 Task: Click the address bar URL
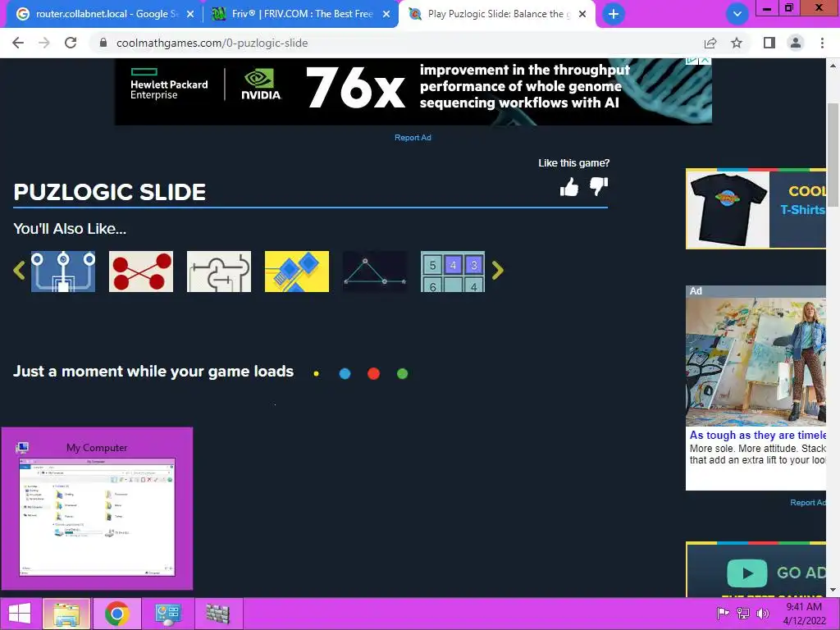(212, 43)
